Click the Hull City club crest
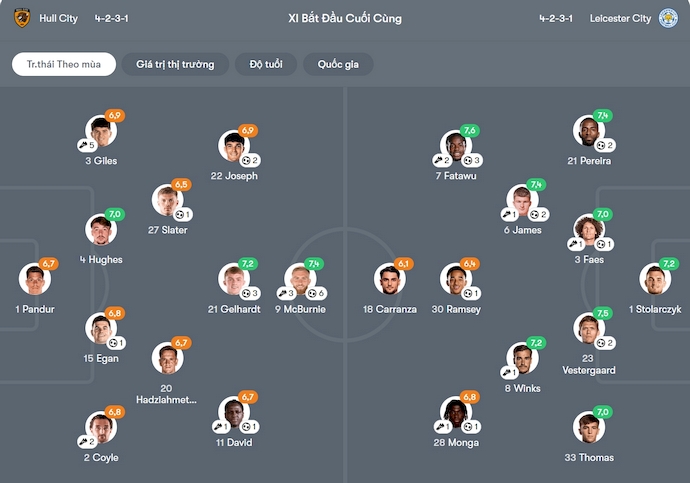Image resolution: width=690 pixels, height=483 pixels. coord(22,18)
